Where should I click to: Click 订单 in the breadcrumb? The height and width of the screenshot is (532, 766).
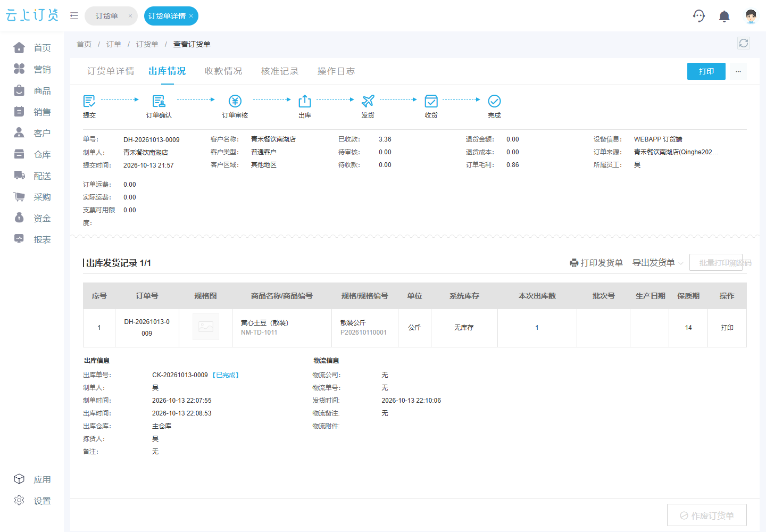[114, 44]
